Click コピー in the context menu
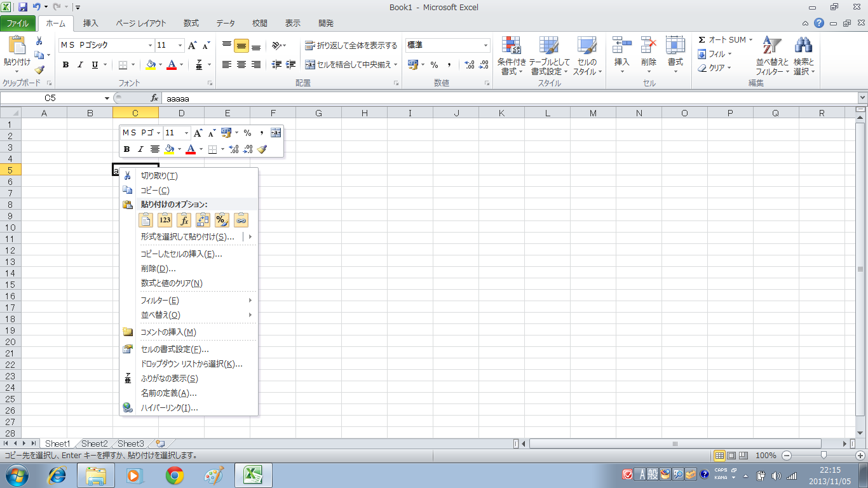868x488 pixels. 155,191
